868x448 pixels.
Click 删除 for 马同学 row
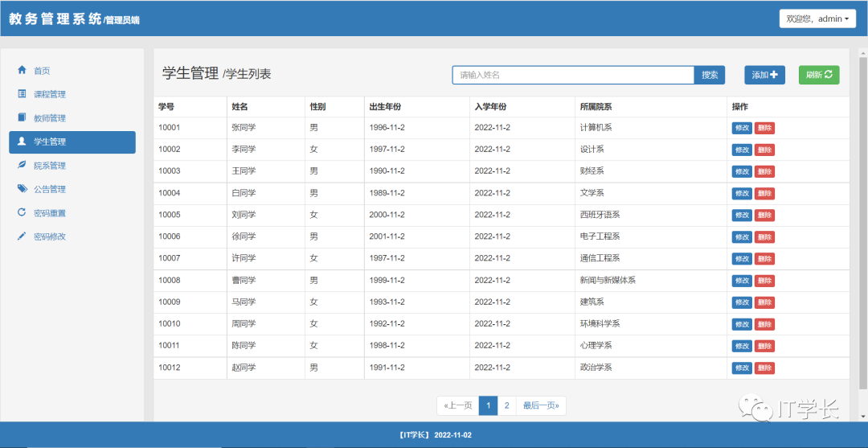764,302
